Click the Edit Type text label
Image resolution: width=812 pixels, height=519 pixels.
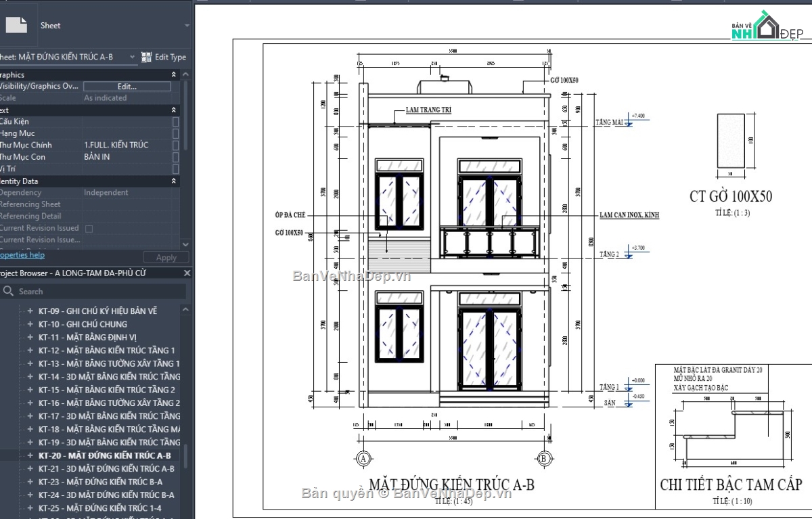point(171,58)
